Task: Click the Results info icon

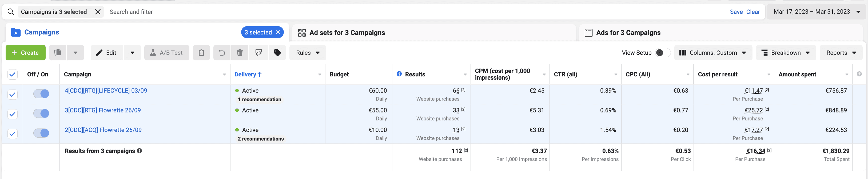Action: 399,74
